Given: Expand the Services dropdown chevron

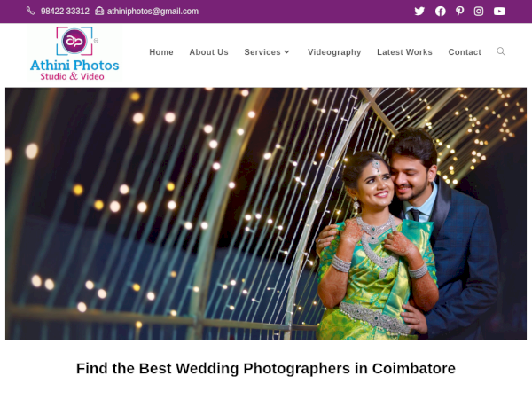Looking at the screenshot, I should coord(287,52).
